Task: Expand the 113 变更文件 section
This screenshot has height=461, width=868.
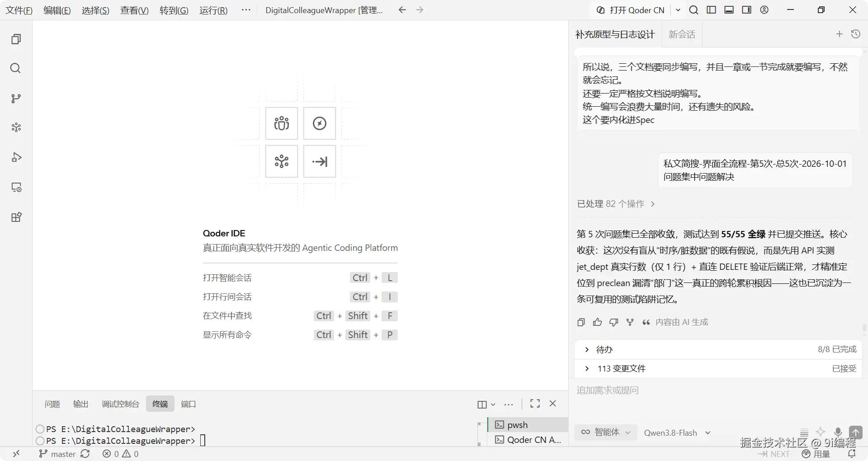Action: click(718, 368)
